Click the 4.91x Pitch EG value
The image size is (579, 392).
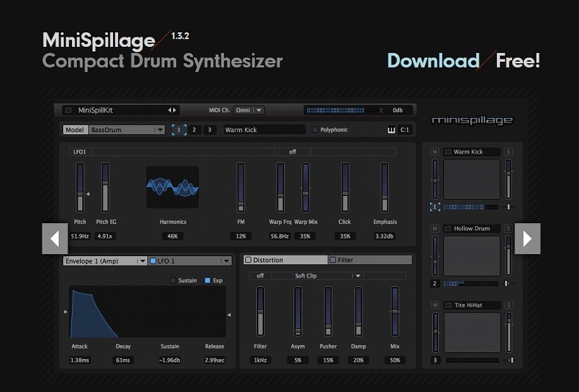(105, 236)
